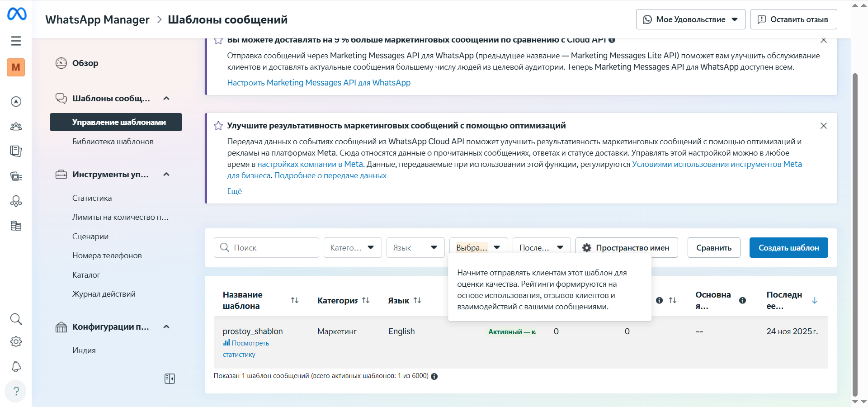The image size is (868, 407).
Task: Open the settings gear in the left rail
Action: point(16,342)
